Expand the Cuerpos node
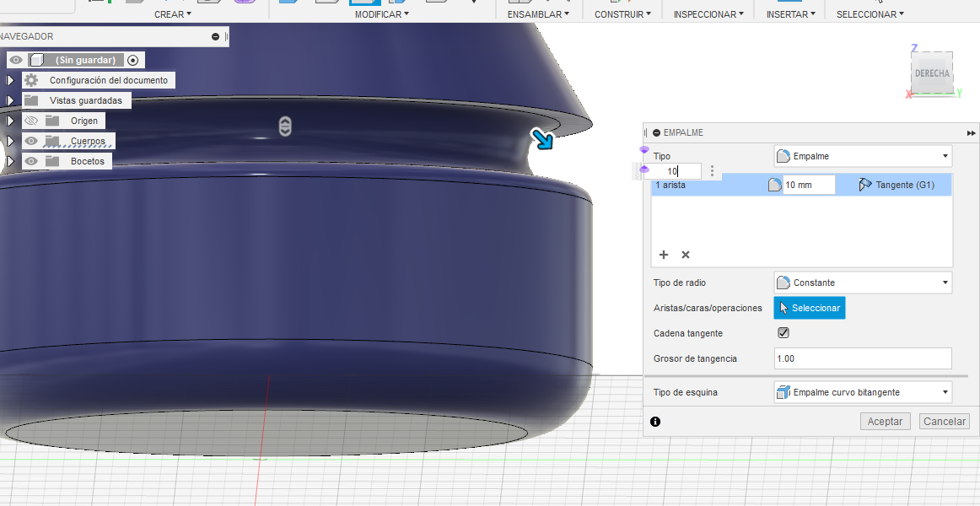Viewport: 980px width, 506px height. pos(10,141)
